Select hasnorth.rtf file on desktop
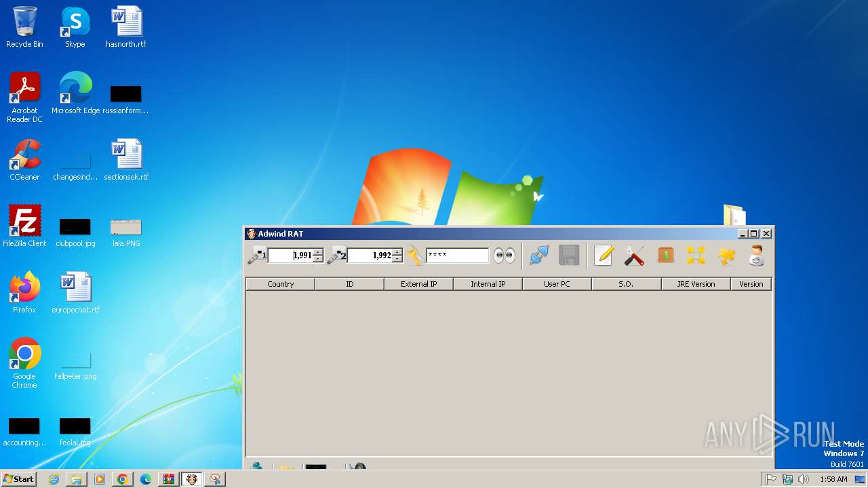 tap(126, 28)
